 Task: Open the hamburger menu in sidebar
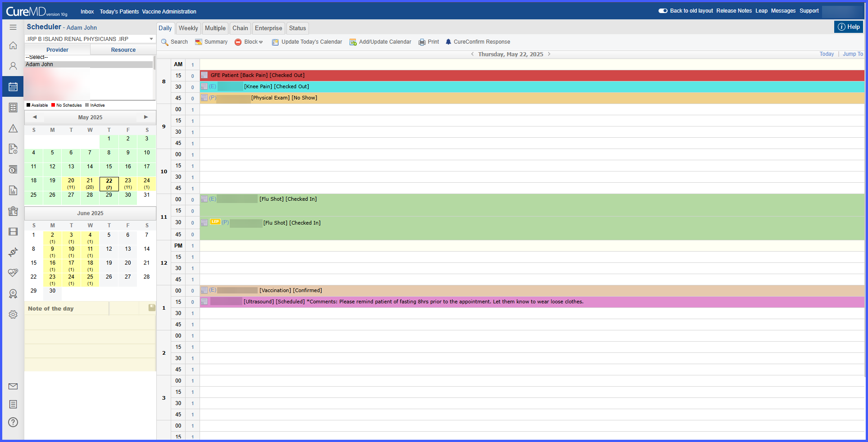point(13,27)
